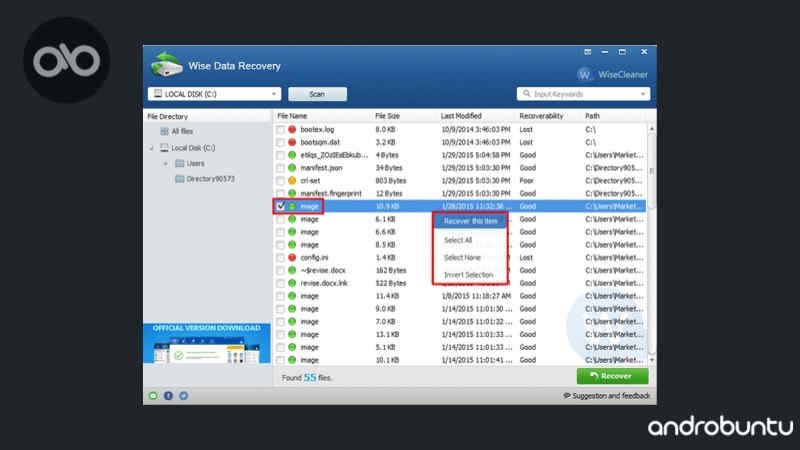Tick the checkbox of the 7.0 KB image row

point(280,322)
